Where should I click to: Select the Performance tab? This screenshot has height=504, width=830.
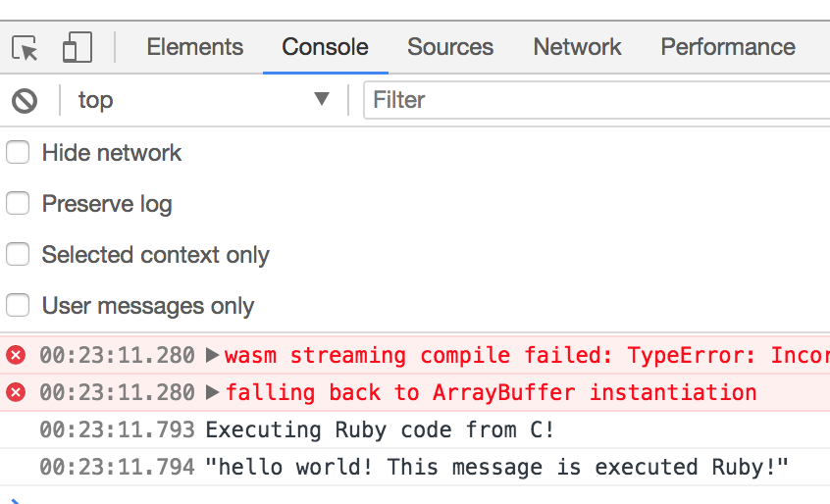point(727,47)
